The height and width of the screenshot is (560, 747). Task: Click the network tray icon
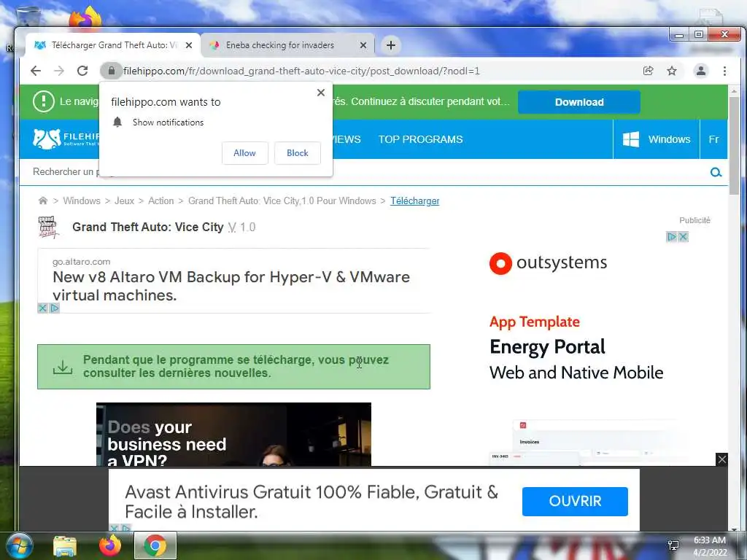[673, 545]
